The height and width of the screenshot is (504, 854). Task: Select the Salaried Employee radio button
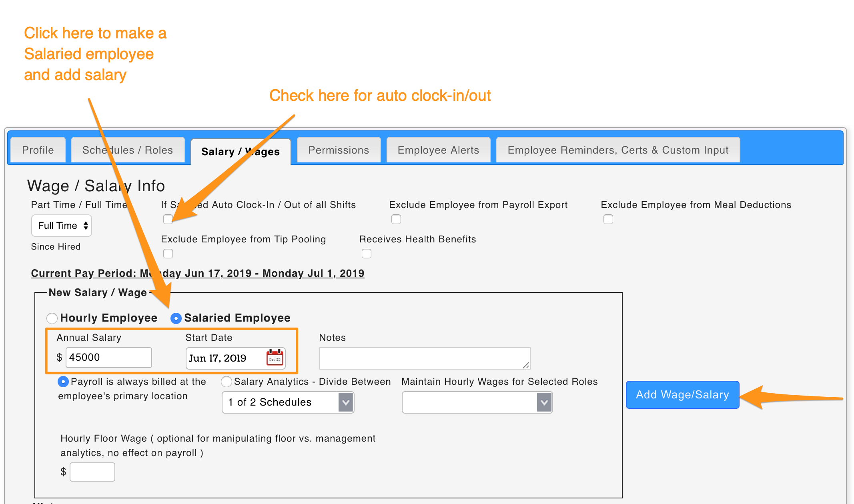pyautogui.click(x=176, y=318)
